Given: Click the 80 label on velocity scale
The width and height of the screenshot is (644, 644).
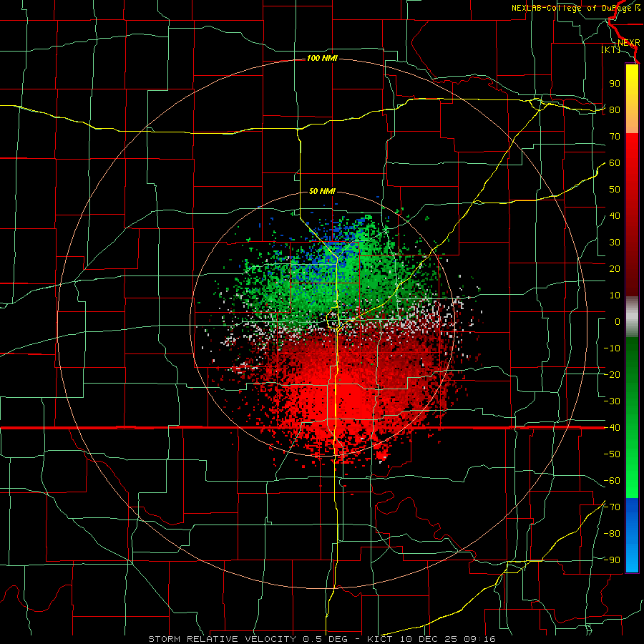Looking at the screenshot, I should point(615,109).
